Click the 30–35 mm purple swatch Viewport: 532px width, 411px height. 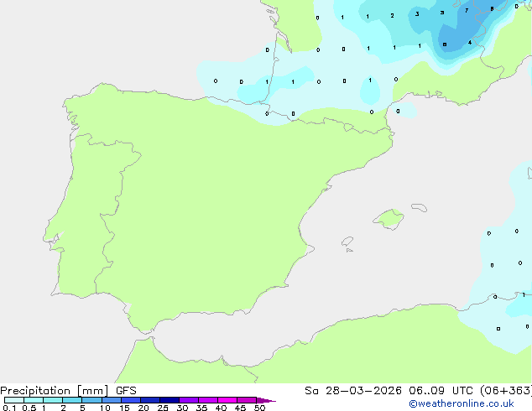(x=189, y=400)
